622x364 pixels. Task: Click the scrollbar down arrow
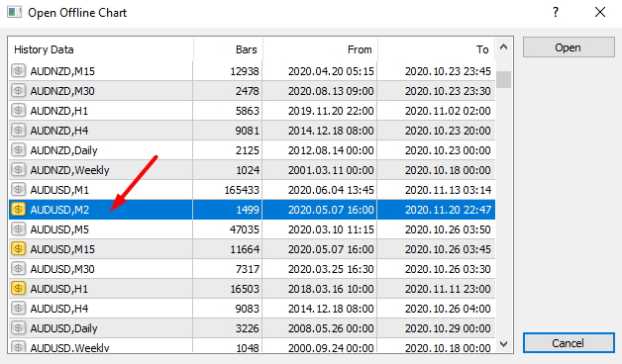504,344
